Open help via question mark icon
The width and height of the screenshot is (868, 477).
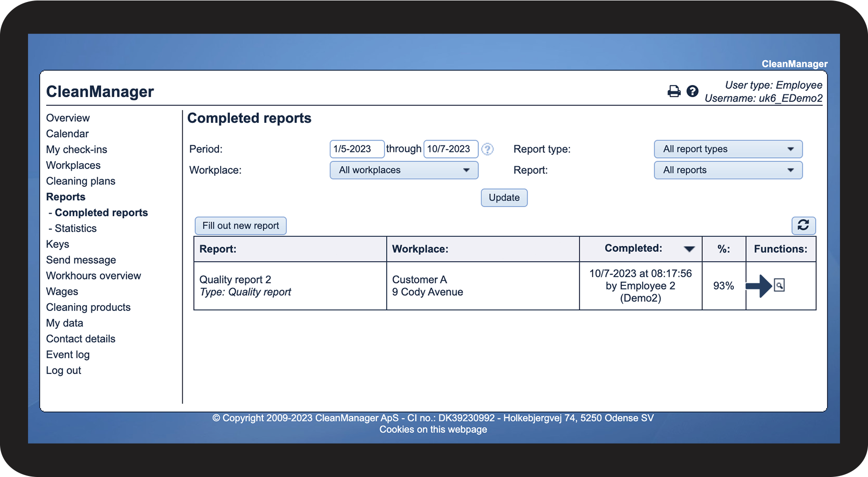tap(692, 91)
